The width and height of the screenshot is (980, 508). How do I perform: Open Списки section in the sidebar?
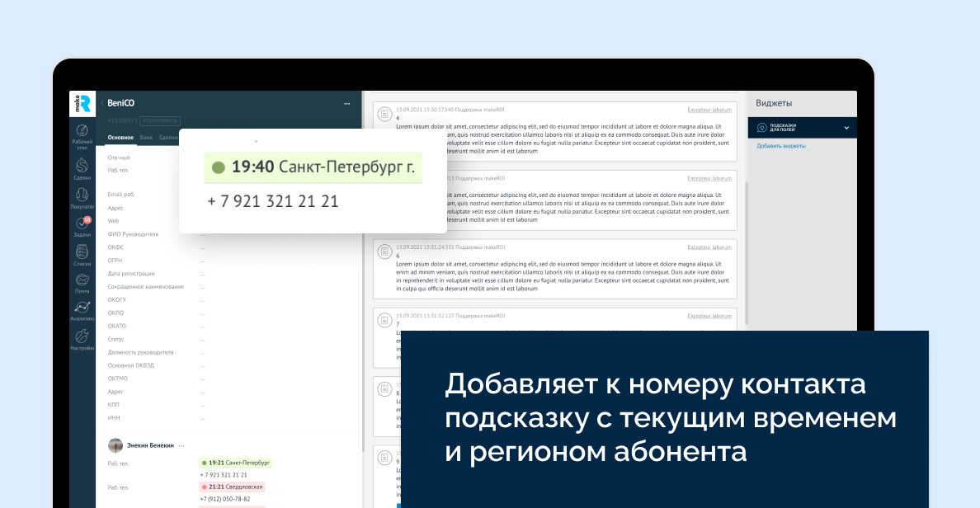click(82, 256)
